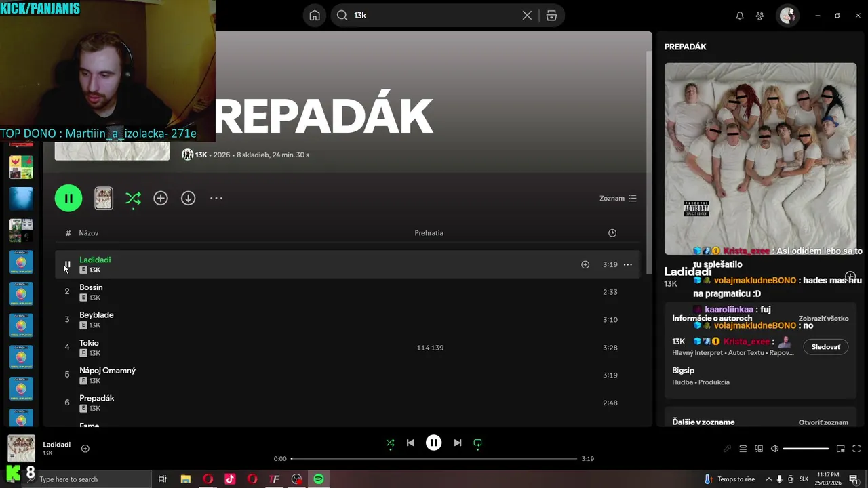Pause Ladidadi from track row icon
The image size is (868, 488).
click(67, 265)
